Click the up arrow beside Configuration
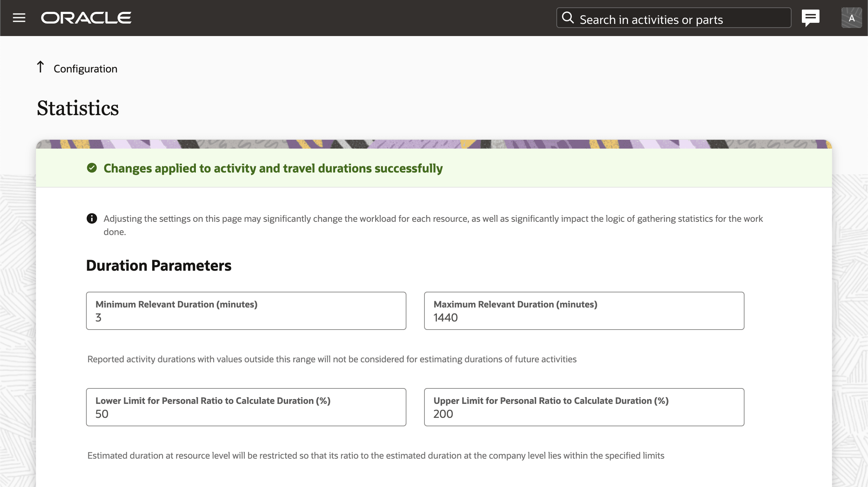 40,67
